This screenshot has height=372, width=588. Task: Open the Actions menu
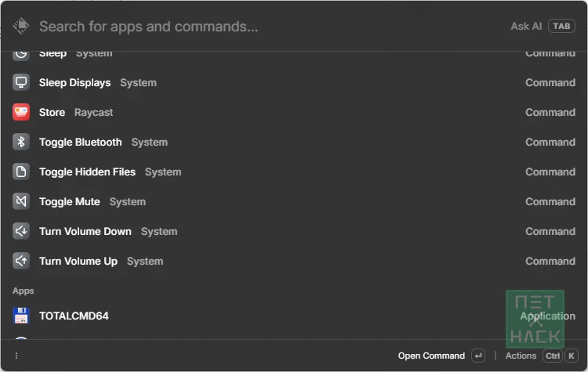coord(521,356)
